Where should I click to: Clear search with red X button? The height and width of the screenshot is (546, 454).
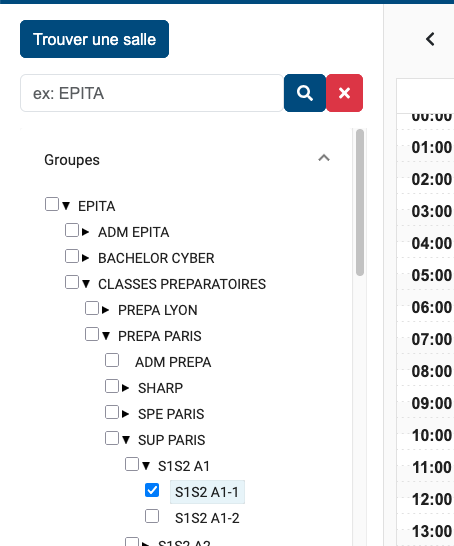[344, 93]
